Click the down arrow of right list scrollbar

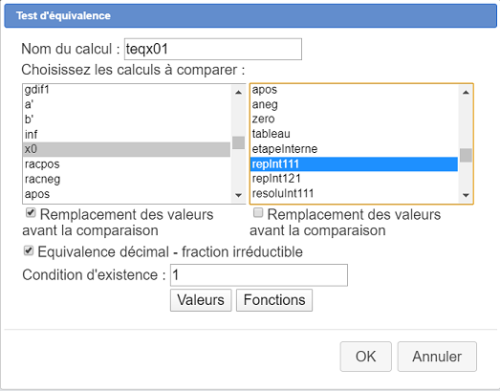click(466, 195)
